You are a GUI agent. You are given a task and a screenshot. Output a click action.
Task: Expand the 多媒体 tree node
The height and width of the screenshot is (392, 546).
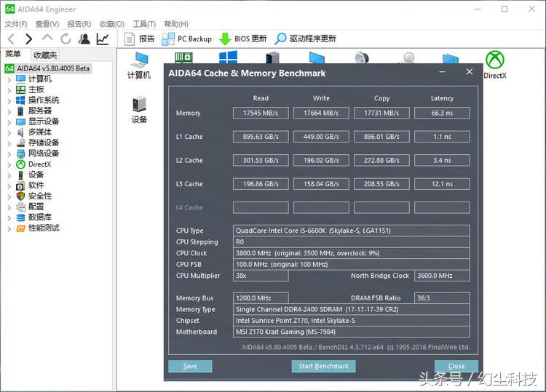point(9,133)
